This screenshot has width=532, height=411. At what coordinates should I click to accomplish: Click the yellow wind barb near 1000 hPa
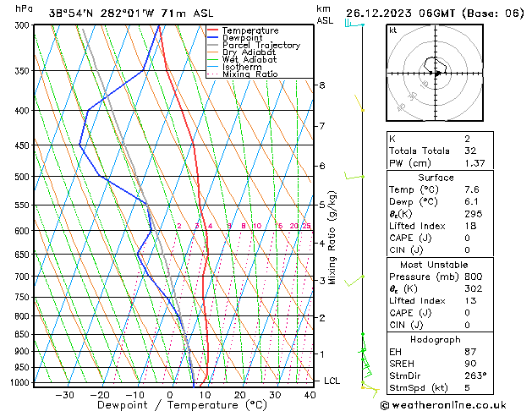pos(367,386)
